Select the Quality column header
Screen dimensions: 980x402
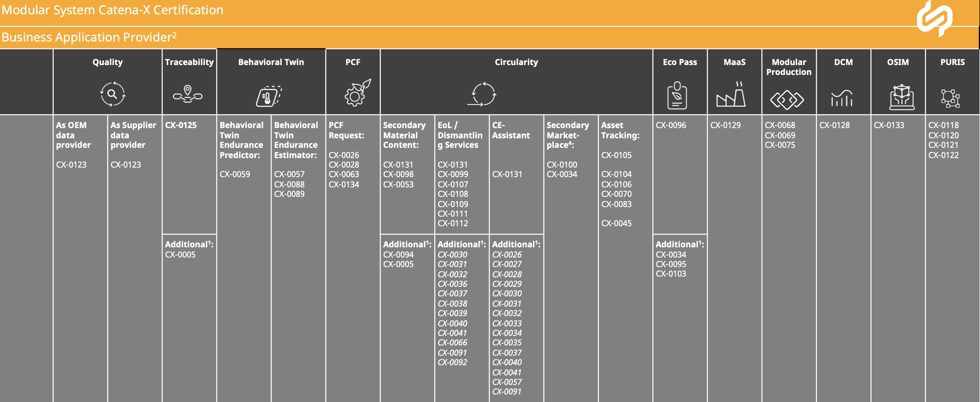pos(108,62)
